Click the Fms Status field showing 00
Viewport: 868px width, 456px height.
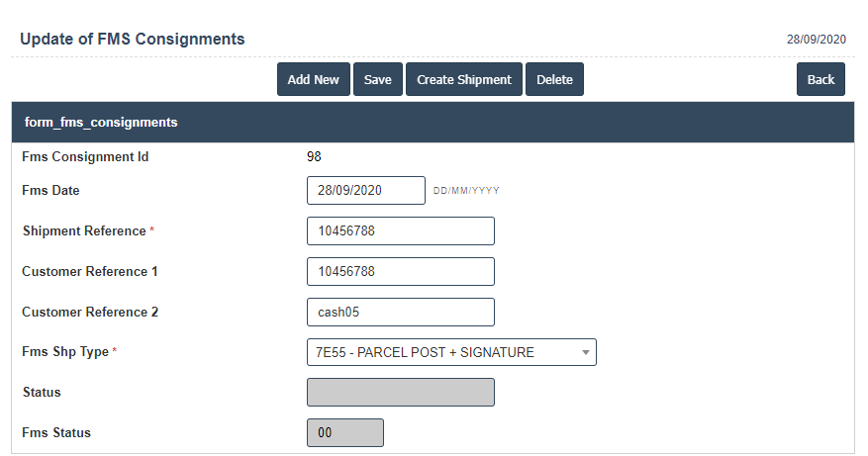point(344,433)
